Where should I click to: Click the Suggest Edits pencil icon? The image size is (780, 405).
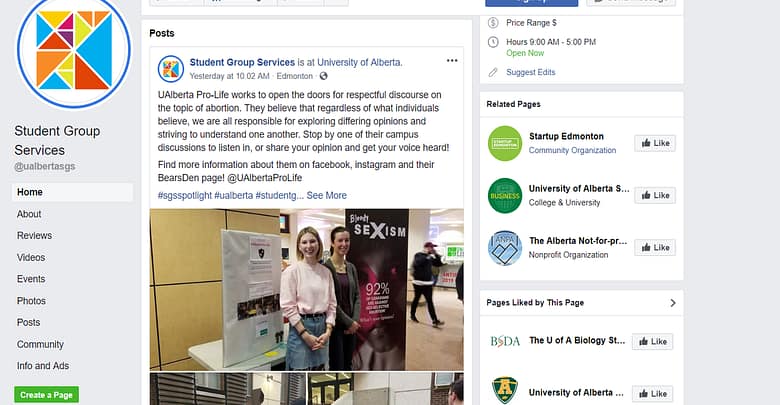coord(492,73)
